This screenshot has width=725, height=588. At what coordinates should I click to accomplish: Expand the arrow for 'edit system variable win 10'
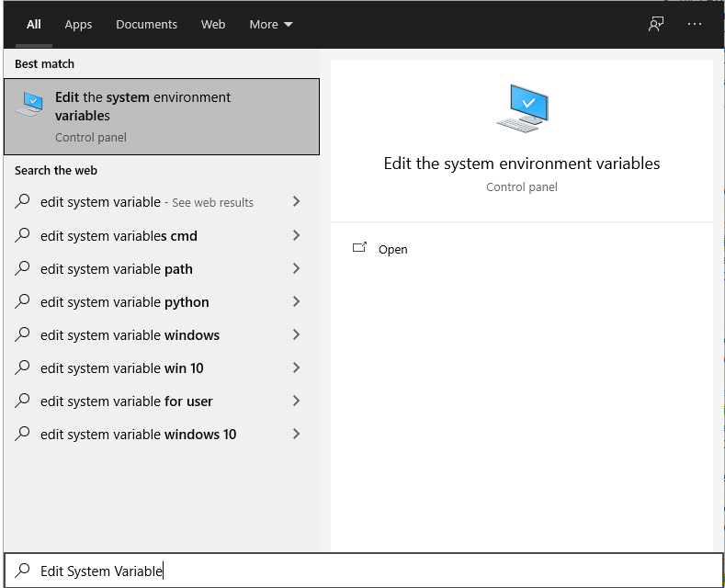pyautogui.click(x=296, y=367)
